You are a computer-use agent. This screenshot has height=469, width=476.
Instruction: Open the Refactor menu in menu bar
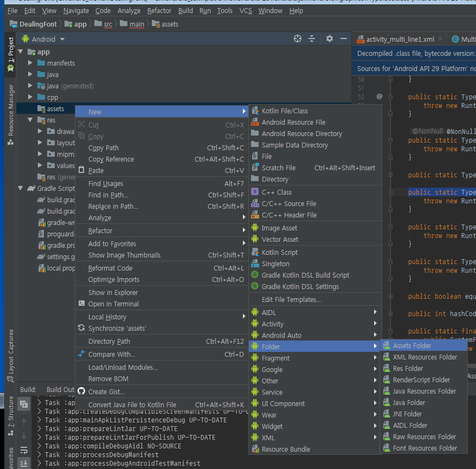[159, 11]
